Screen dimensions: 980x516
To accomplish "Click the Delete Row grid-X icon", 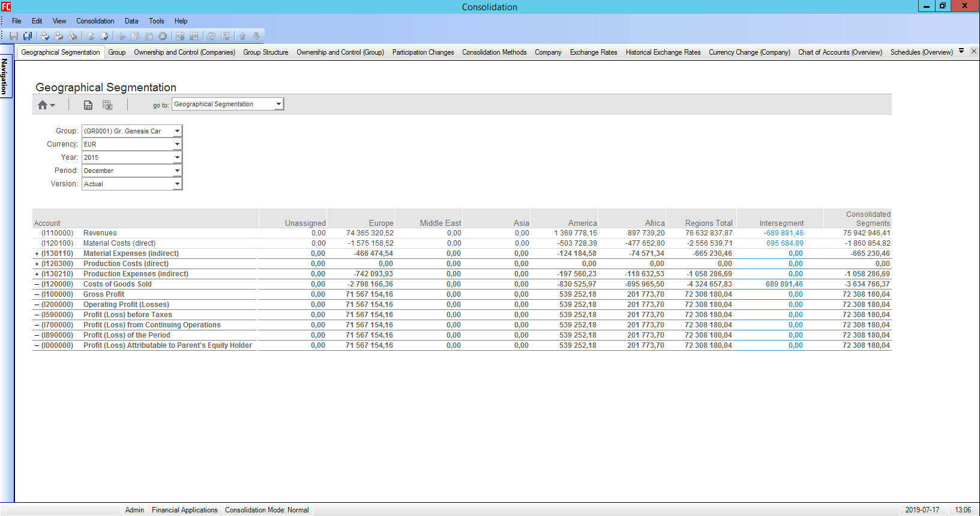I will point(194,36).
